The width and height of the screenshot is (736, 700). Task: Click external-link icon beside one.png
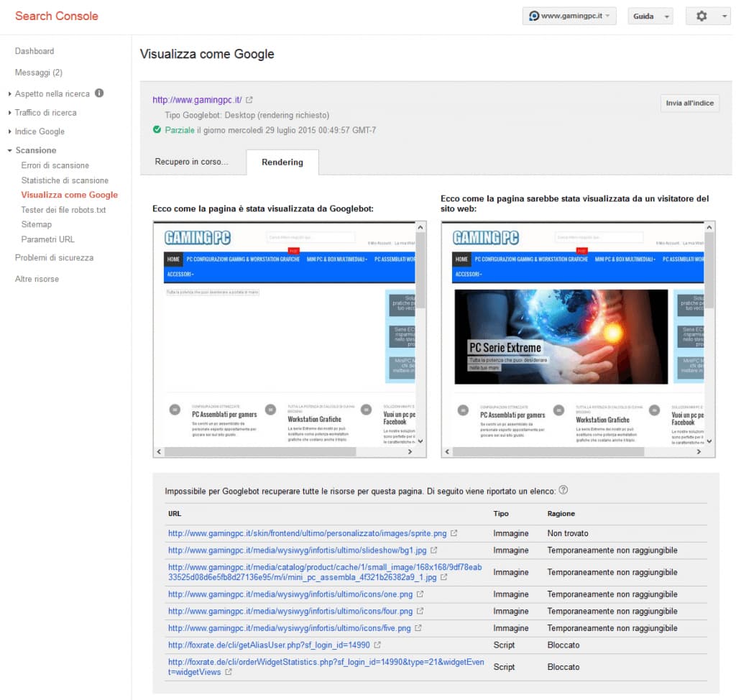[x=420, y=594]
